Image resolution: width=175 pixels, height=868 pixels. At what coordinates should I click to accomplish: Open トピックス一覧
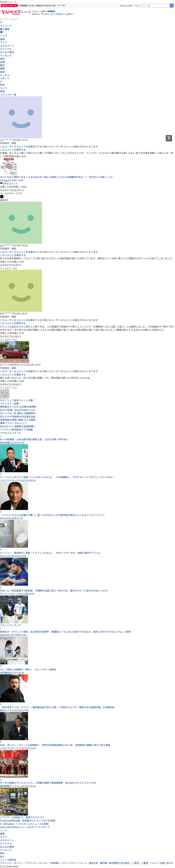[8, 95]
